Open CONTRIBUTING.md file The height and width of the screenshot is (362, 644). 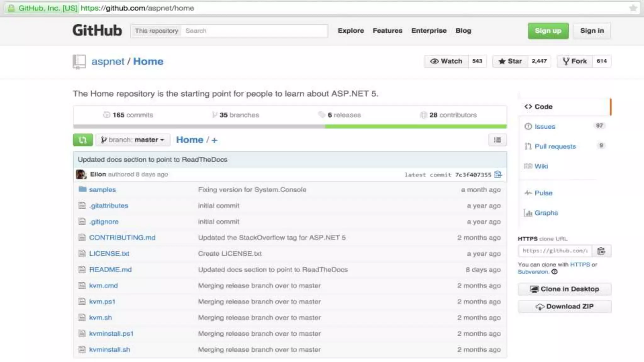(x=122, y=238)
